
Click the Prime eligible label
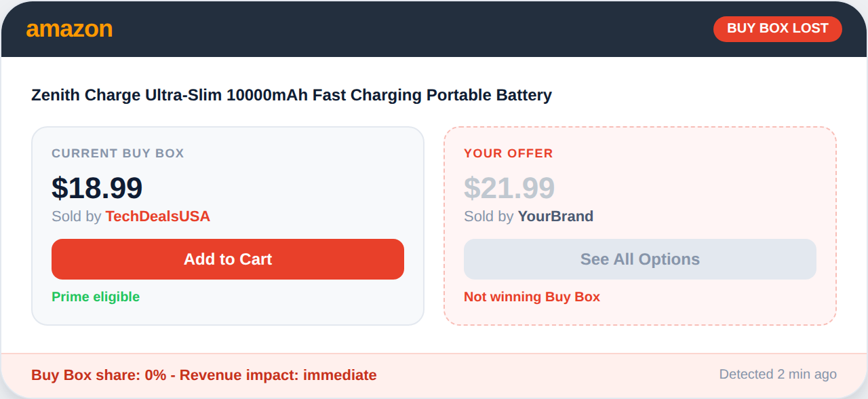point(96,297)
